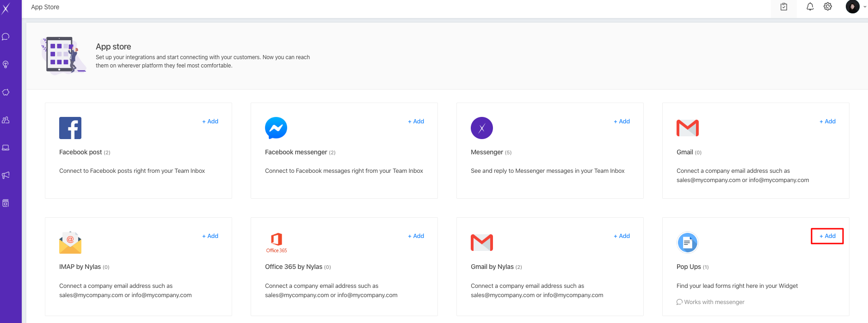Click the user avatar picture
This screenshot has height=323, width=868.
coord(852,7)
